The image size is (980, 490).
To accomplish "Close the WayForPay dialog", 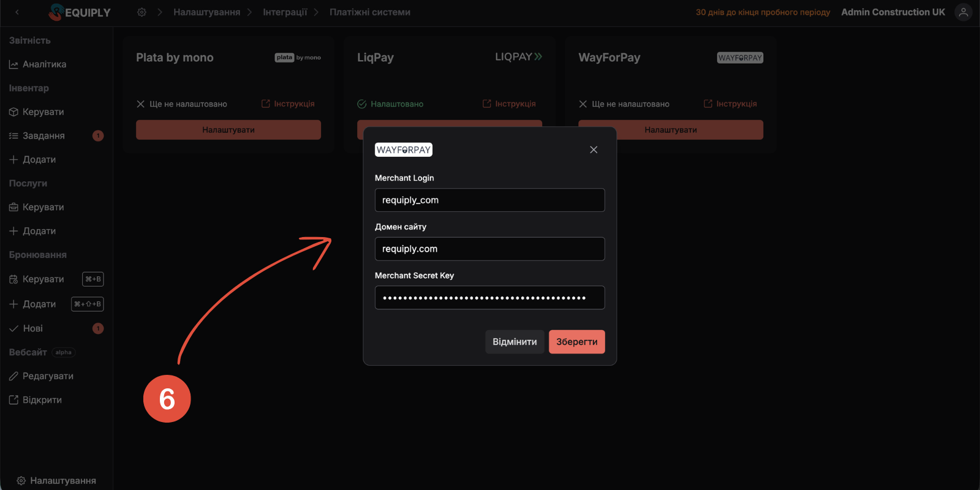I will point(594,150).
